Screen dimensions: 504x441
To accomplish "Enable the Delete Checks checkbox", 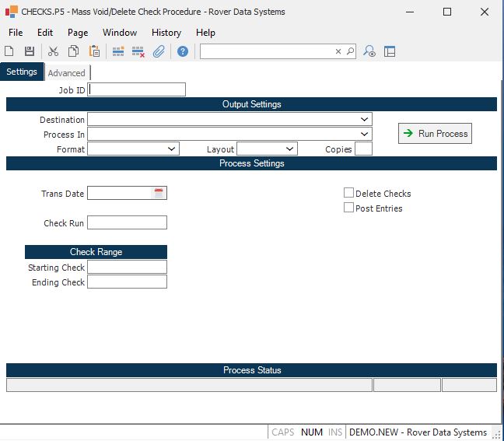I will [x=349, y=193].
